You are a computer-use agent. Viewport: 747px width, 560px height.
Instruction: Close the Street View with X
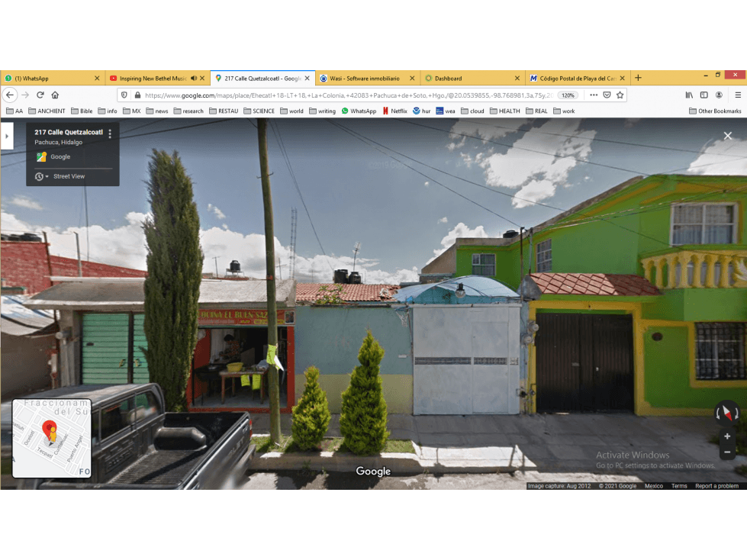pyautogui.click(x=727, y=137)
